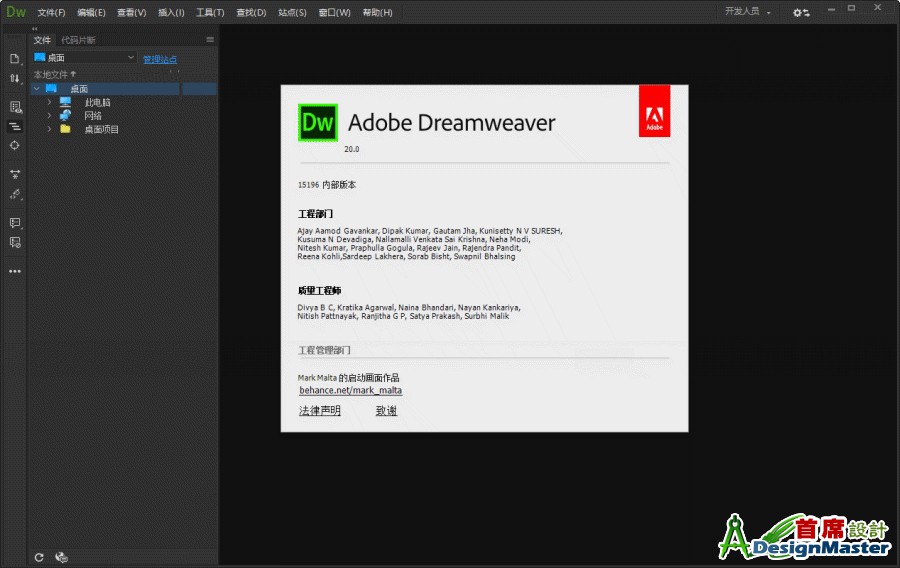Click the green Dw icon in About dialog
The width and height of the screenshot is (900, 568).
click(x=317, y=122)
